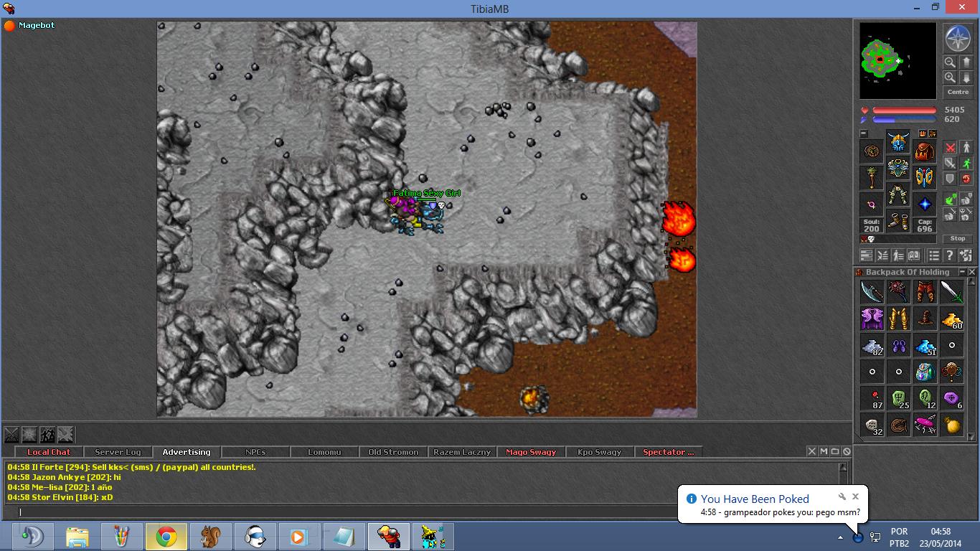Open the VIP list icon
The width and height of the screenshot is (980, 551).
[x=898, y=255]
